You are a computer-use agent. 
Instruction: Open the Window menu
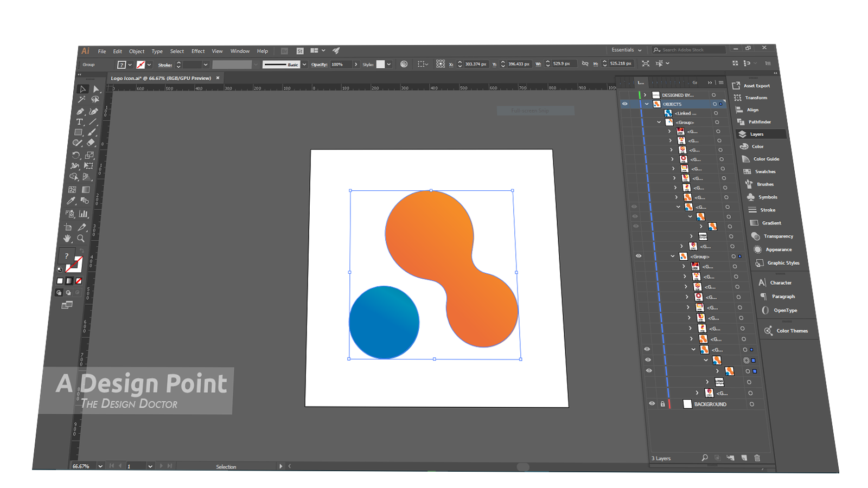pos(240,52)
